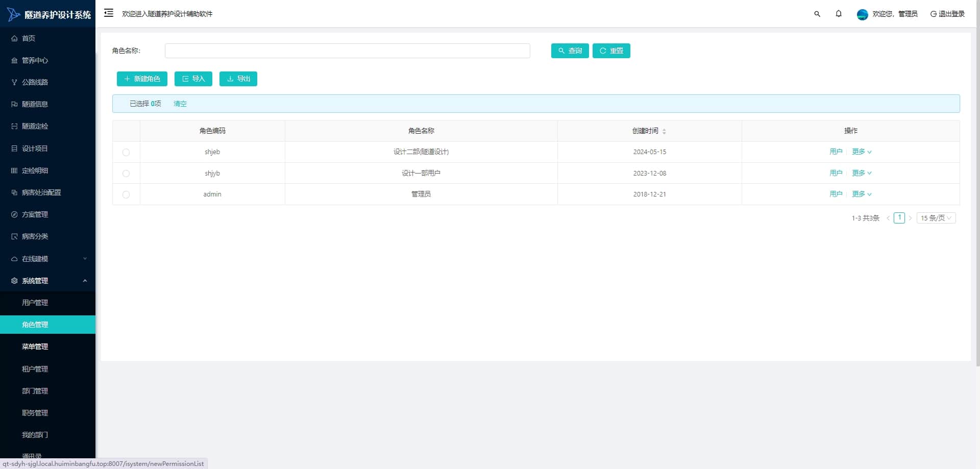Select the radio button for shjeb row
Screen dimensions: 980x469
[x=126, y=152]
